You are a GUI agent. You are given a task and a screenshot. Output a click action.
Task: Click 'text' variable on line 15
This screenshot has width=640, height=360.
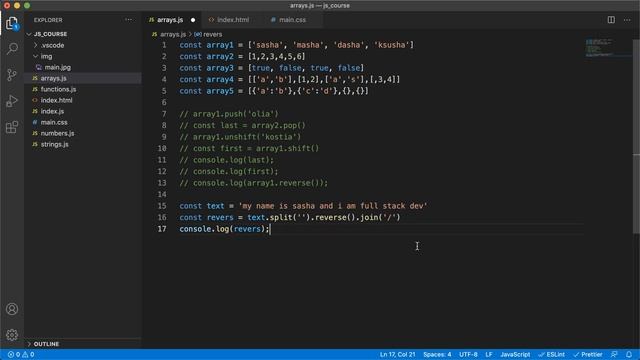(215, 206)
